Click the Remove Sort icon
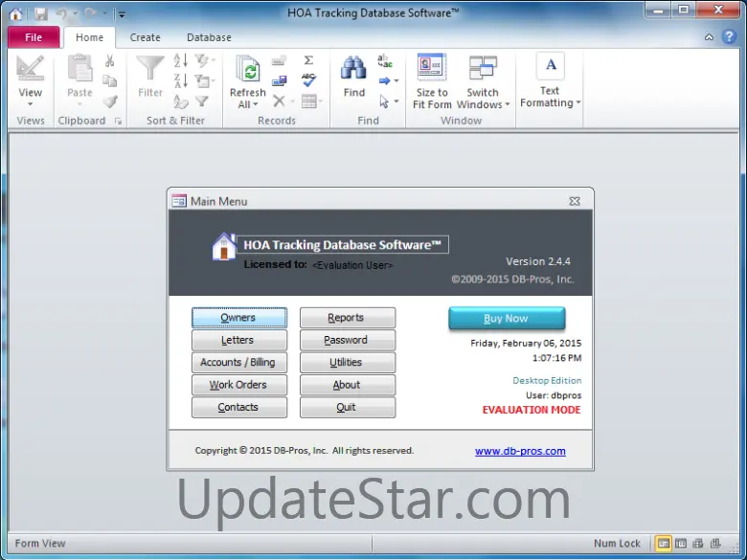747x560 pixels. click(181, 101)
